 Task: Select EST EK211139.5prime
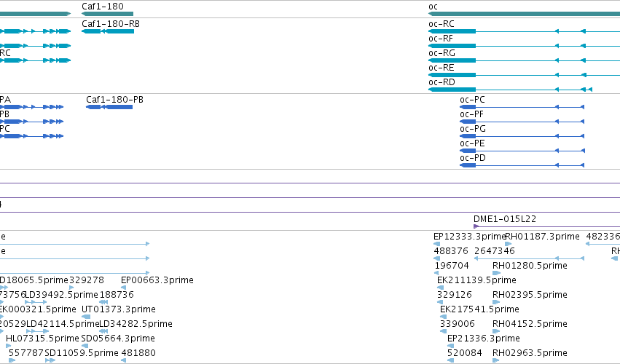[476, 280]
